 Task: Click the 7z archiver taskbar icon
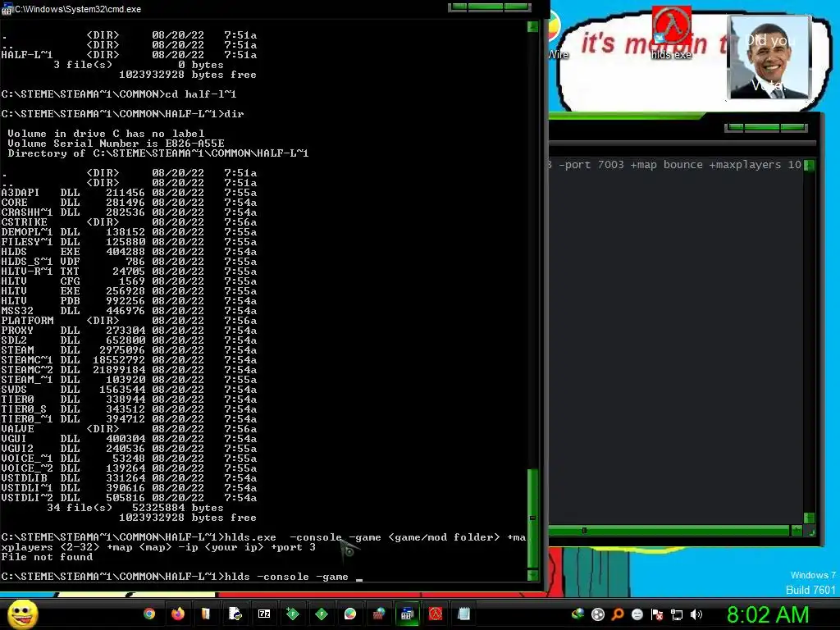point(264,614)
